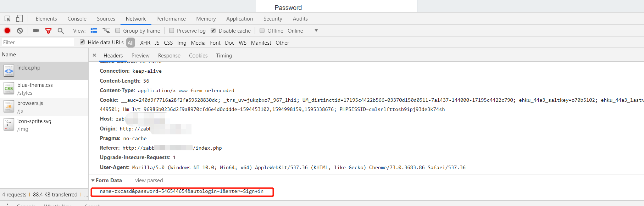The width and height of the screenshot is (644, 206).
Task: Enable the Preserve log checkbox
Action: point(172,31)
